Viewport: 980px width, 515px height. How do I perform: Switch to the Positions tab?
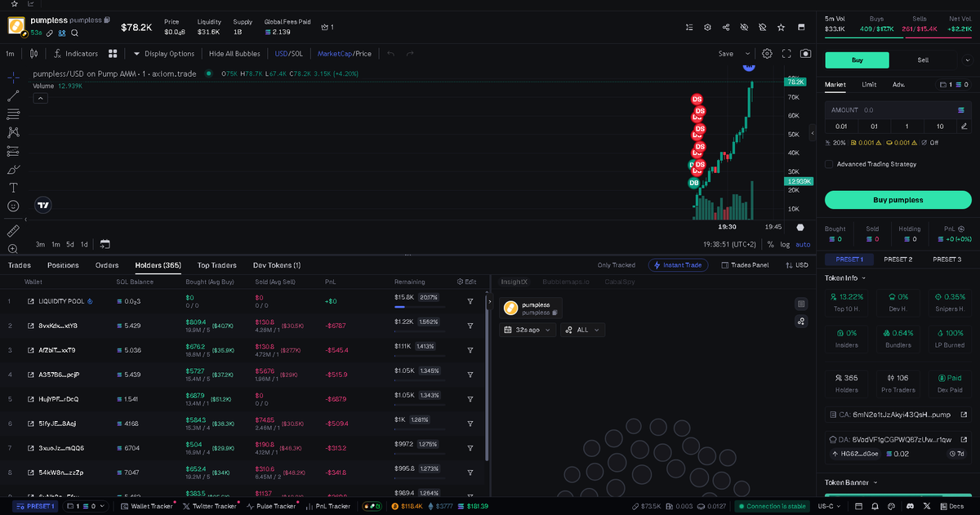[63, 265]
